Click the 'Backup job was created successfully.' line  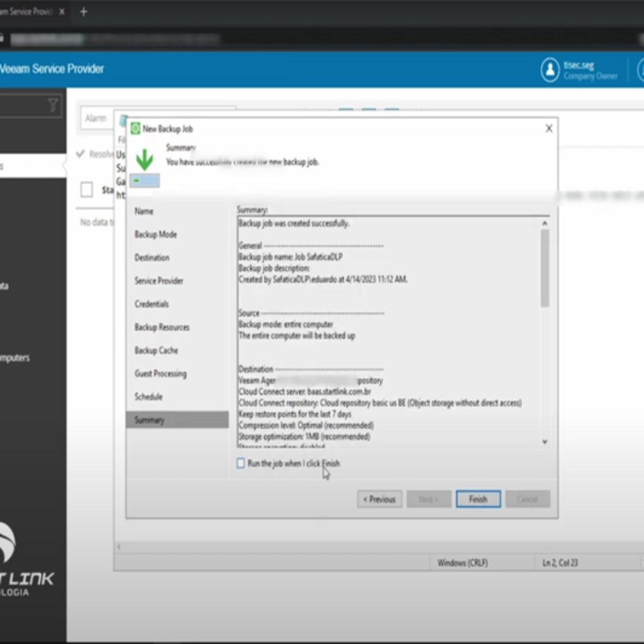coord(294,223)
